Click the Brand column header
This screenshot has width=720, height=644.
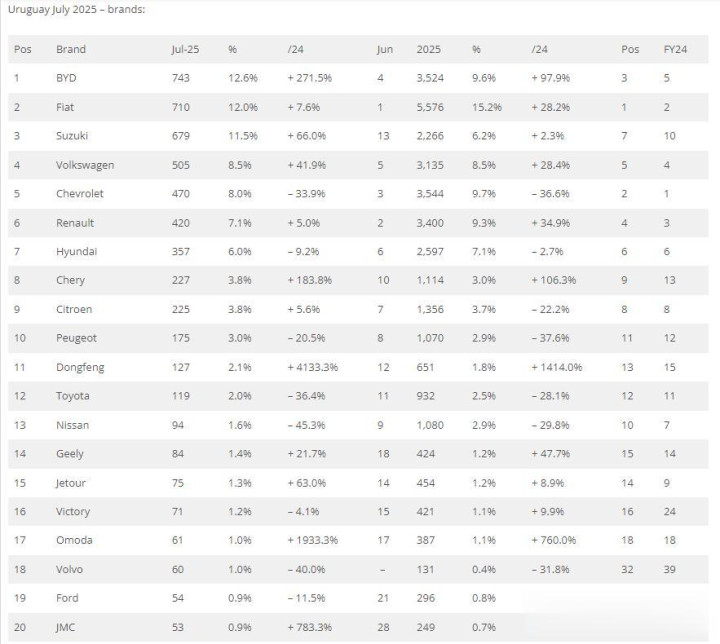click(x=71, y=49)
